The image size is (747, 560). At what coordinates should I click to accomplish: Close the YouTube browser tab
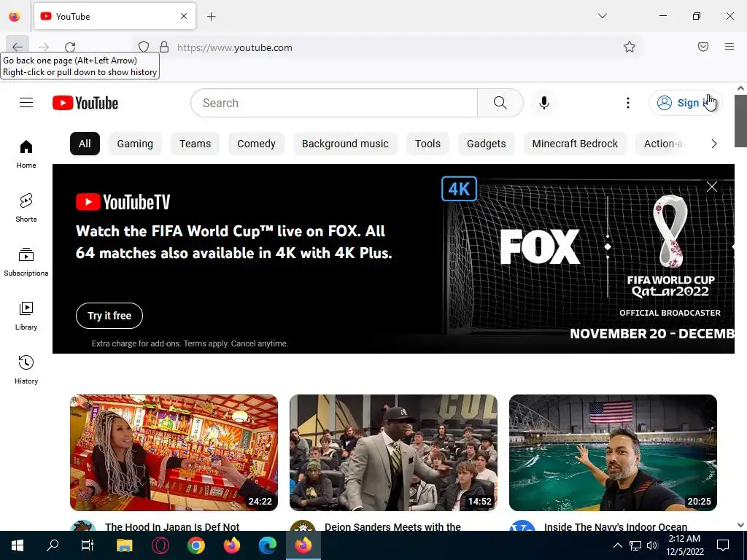pyautogui.click(x=184, y=16)
